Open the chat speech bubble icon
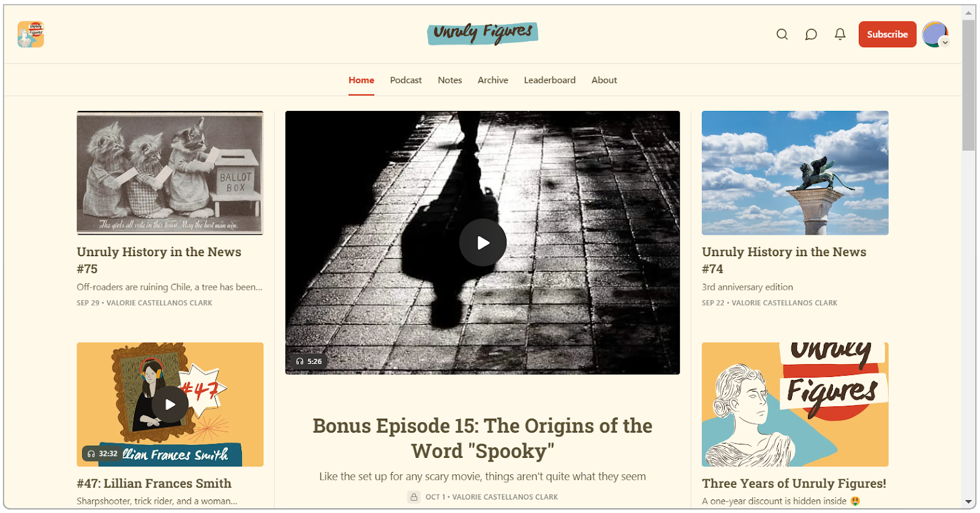 pyautogui.click(x=811, y=34)
